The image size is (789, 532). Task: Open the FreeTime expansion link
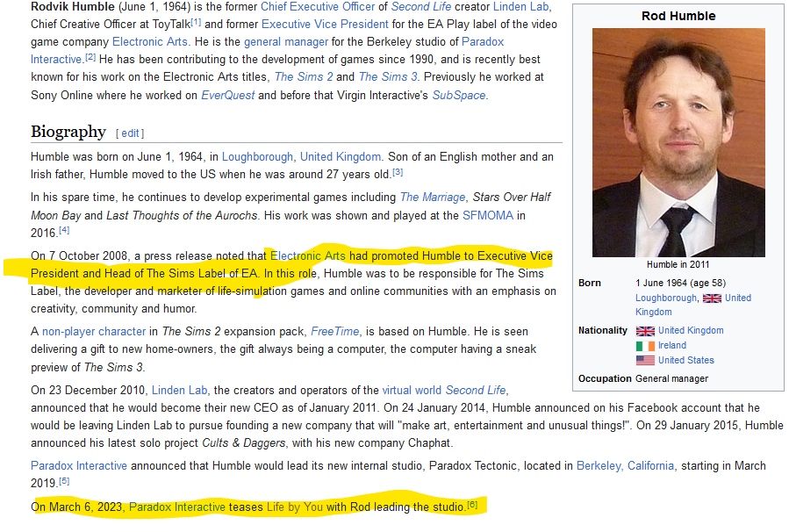(334, 332)
